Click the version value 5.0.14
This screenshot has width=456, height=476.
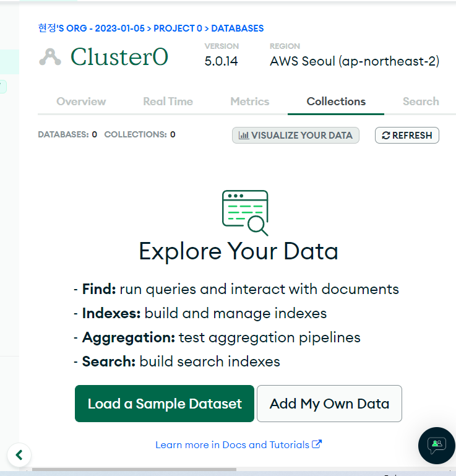221,61
